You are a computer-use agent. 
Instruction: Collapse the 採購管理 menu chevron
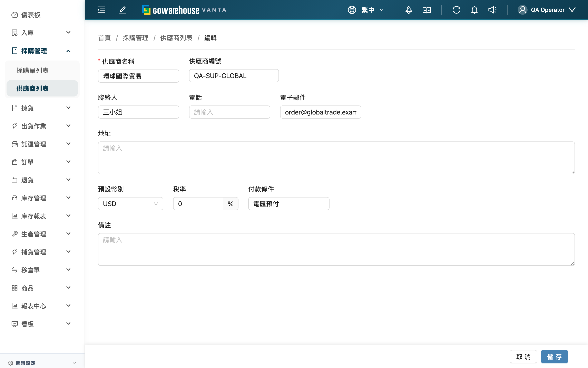[x=68, y=51]
